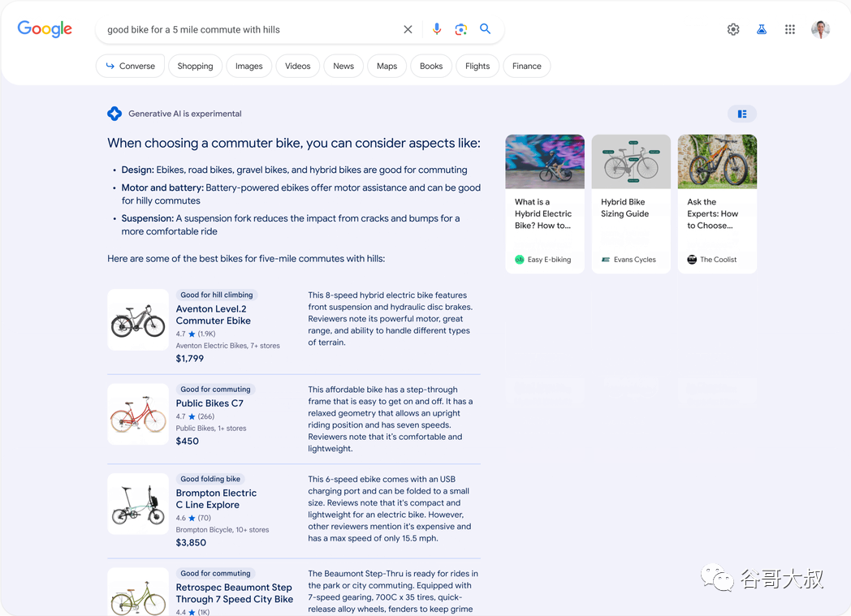Click the graffiti ebike rider thumbnail
Screen dimensions: 851x616
[545, 162]
